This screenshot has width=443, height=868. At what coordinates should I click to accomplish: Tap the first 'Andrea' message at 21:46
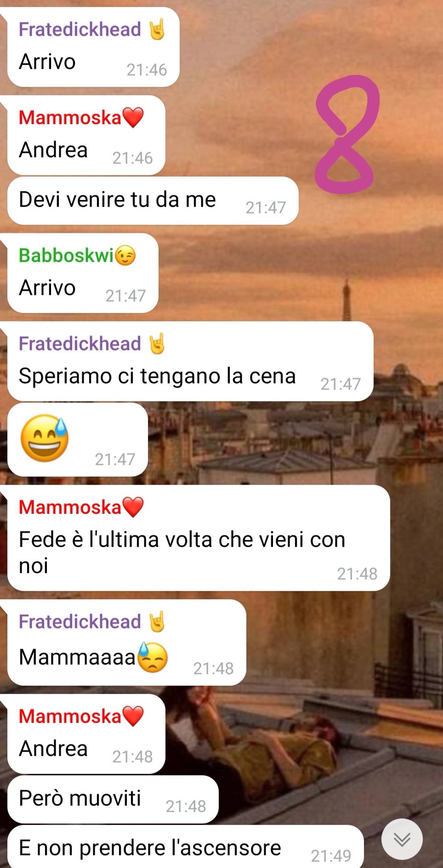[86, 135]
